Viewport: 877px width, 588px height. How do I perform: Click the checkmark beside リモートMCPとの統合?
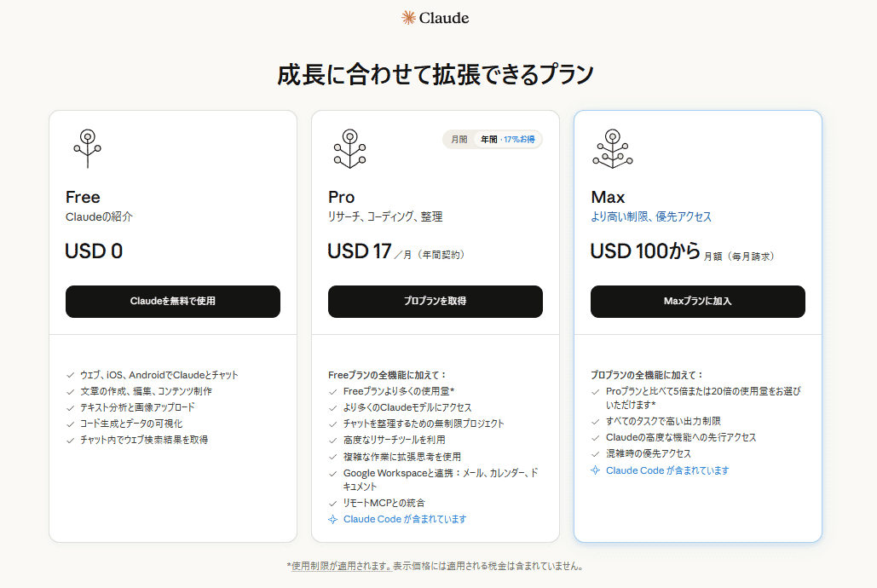coord(332,503)
